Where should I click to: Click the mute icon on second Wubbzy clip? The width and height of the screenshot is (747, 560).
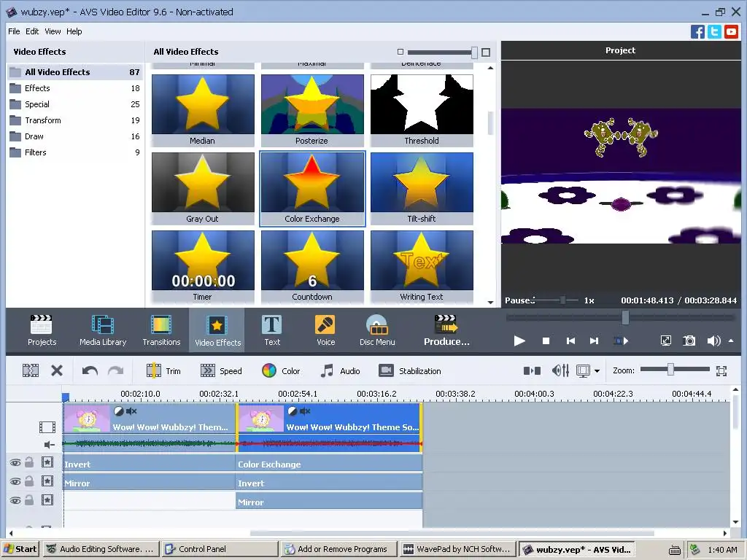pos(305,411)
